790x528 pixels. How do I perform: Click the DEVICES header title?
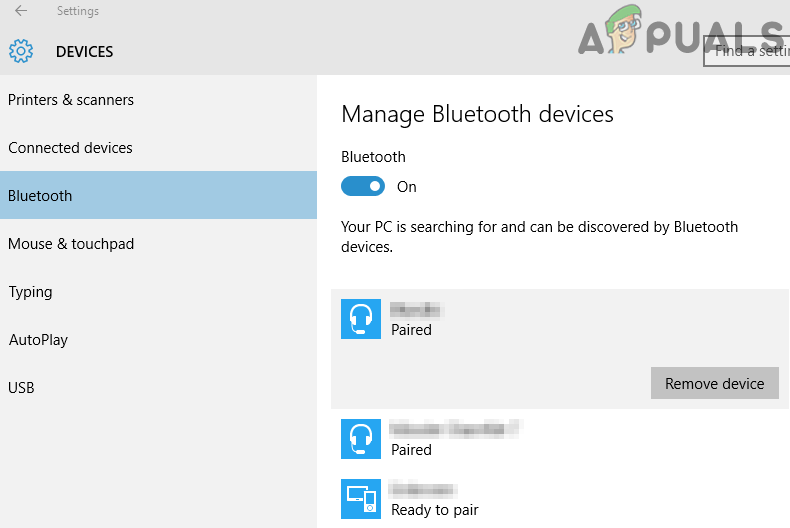pos(84,51)
